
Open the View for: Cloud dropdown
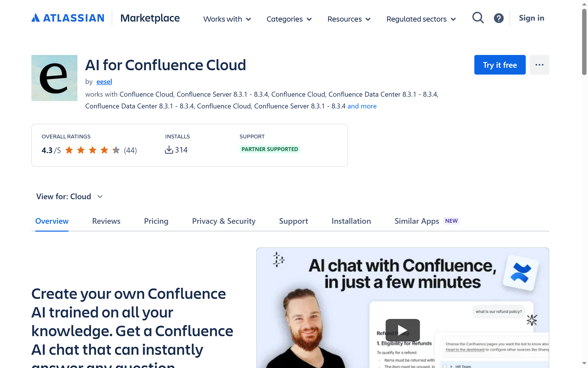pos(70,197)
